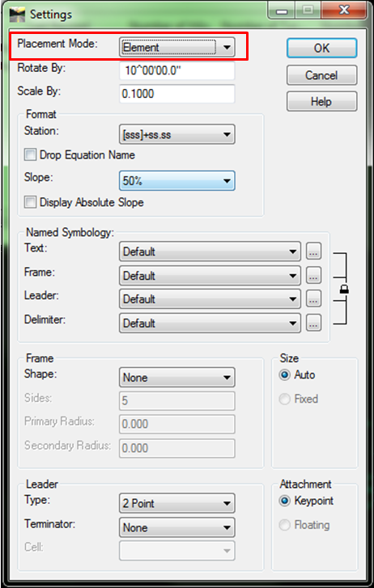Viewport: 374px width, 588px height.
Task: Select the Keypoint attachment radio button
Action: pyautogui.click(x=285, y=501)
